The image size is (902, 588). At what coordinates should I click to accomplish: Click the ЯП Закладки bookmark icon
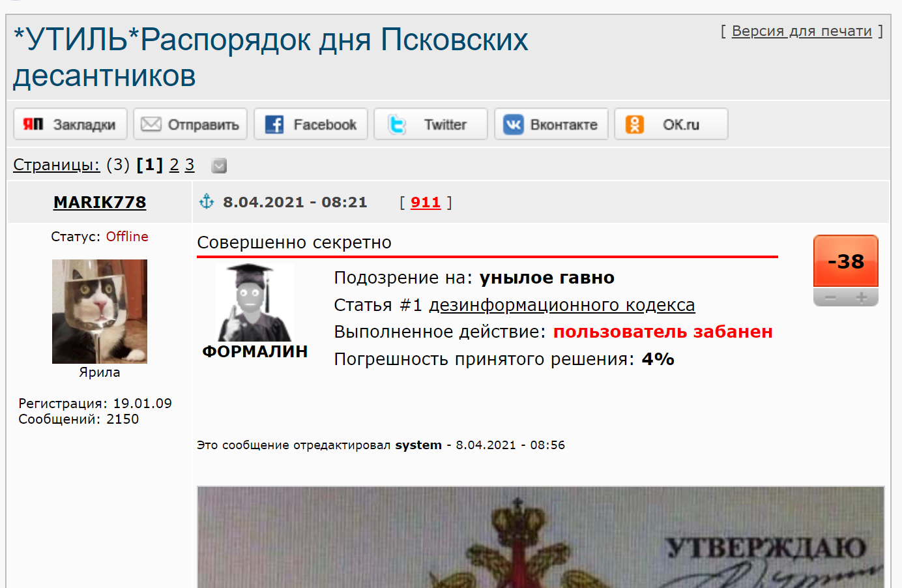(33, 124)
